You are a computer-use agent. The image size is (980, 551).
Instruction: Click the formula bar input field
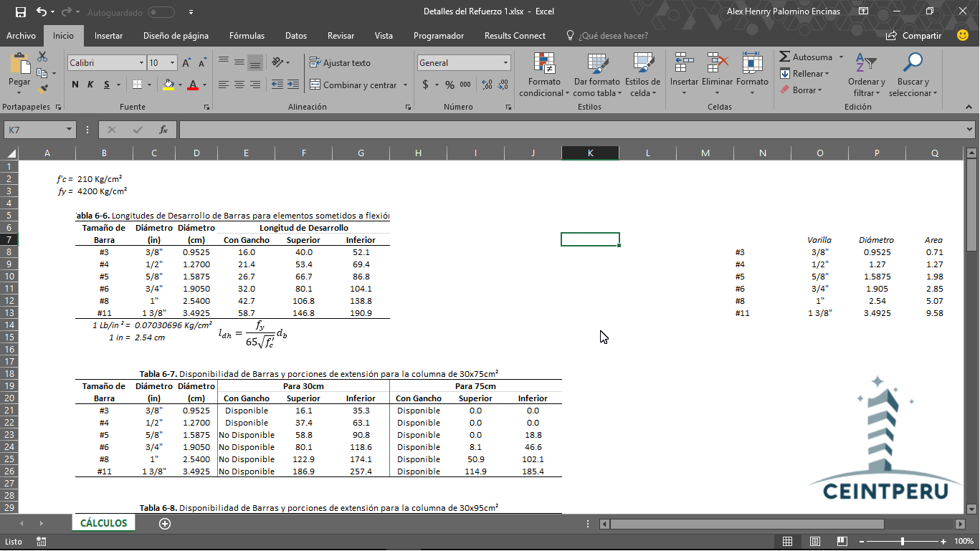click(x=571, y=130)
